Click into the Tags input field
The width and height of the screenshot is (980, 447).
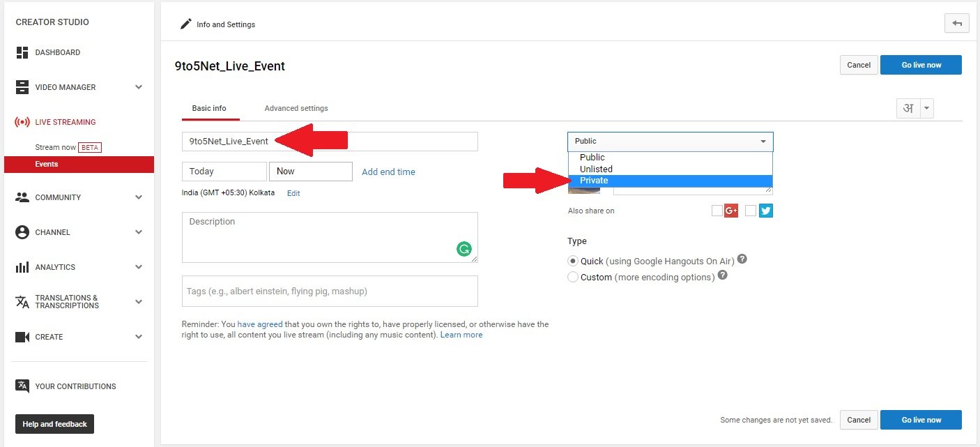pos(330,291)
